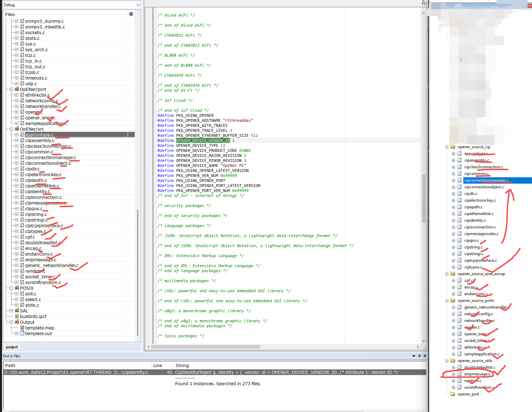
Task: Open the Find in Files panel options arrow
Action: [x=413, y=356]
